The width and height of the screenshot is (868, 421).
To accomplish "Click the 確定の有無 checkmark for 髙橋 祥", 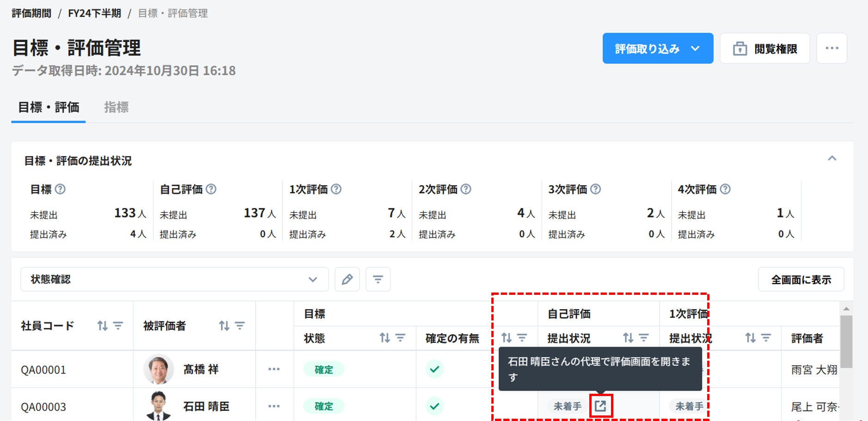I will [434, 369].
